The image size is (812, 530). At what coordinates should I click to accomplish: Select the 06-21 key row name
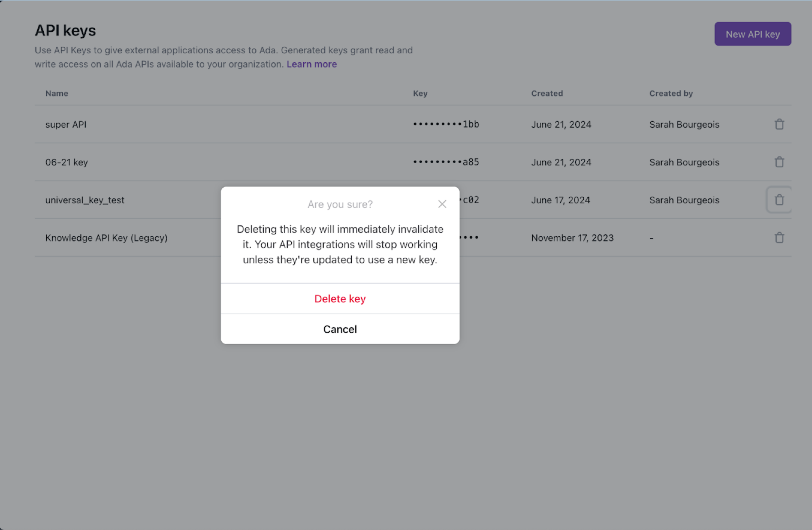[67, 162]
